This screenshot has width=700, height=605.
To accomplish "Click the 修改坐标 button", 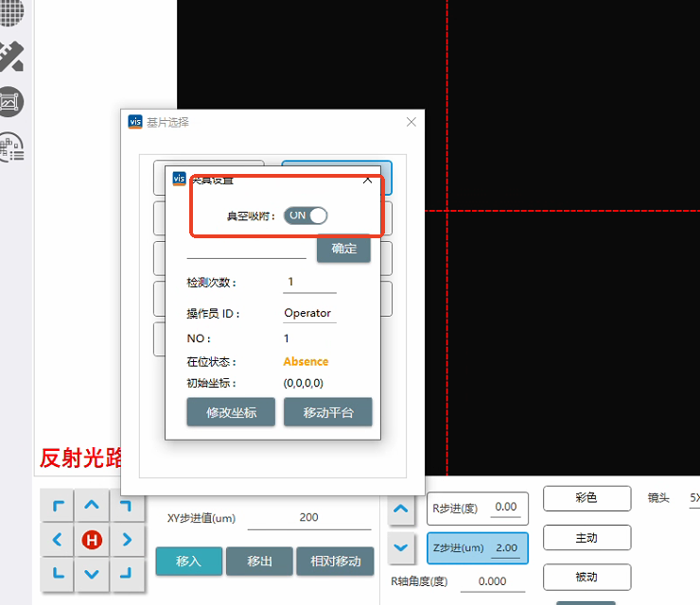I will coord(231,413).
